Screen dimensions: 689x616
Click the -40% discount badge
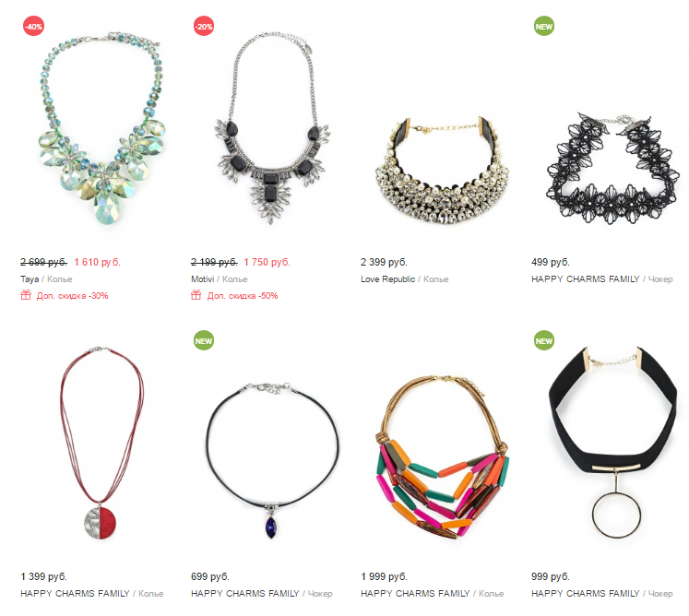(x=33, y=27)
